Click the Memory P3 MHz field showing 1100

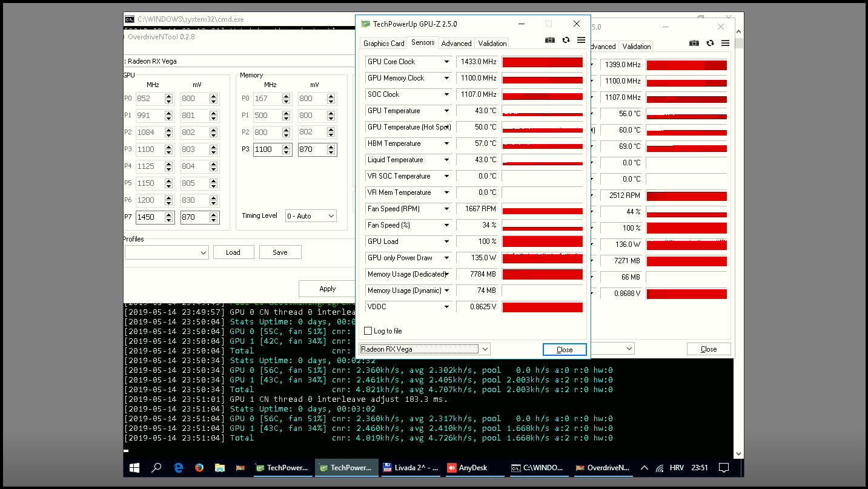[267, 149]
